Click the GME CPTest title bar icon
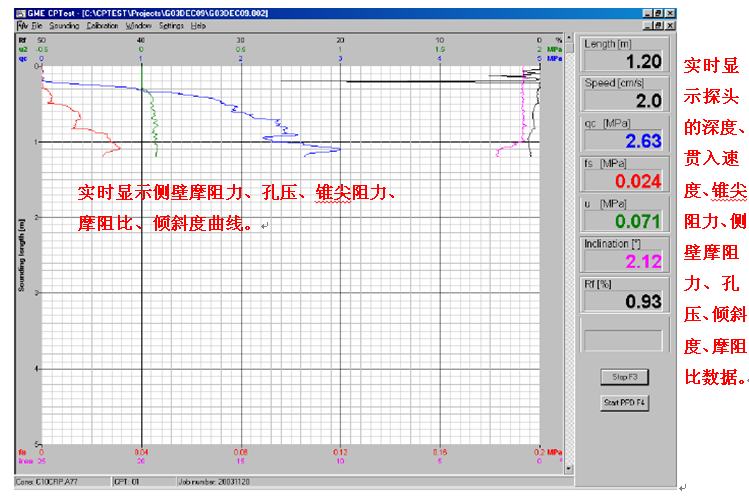Viewport: 749px width, 503px height. click(x=23, y=12)
